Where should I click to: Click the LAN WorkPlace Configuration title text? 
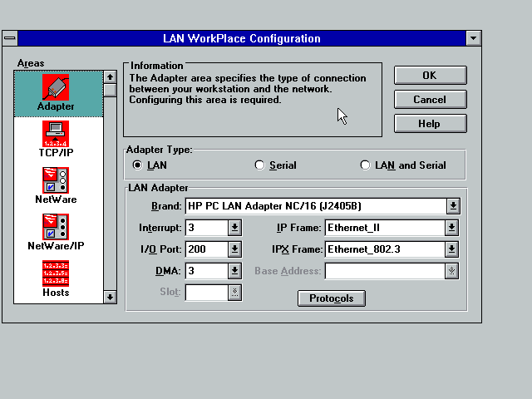tap(242, 38)
